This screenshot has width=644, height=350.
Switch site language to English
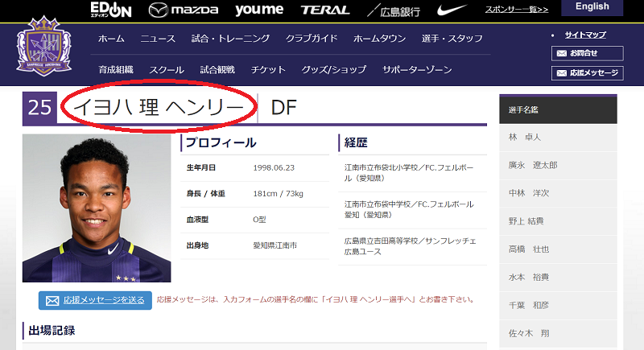coord(592,7)
